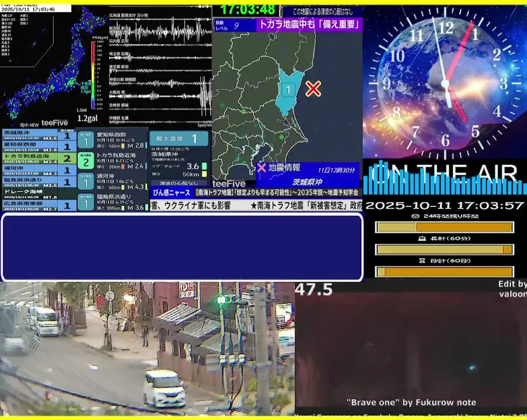Click the hourglass icon beside 秒針(60秒)
Image resolution: width=527 pixels, height=420 pixels.
pos(422,260)
